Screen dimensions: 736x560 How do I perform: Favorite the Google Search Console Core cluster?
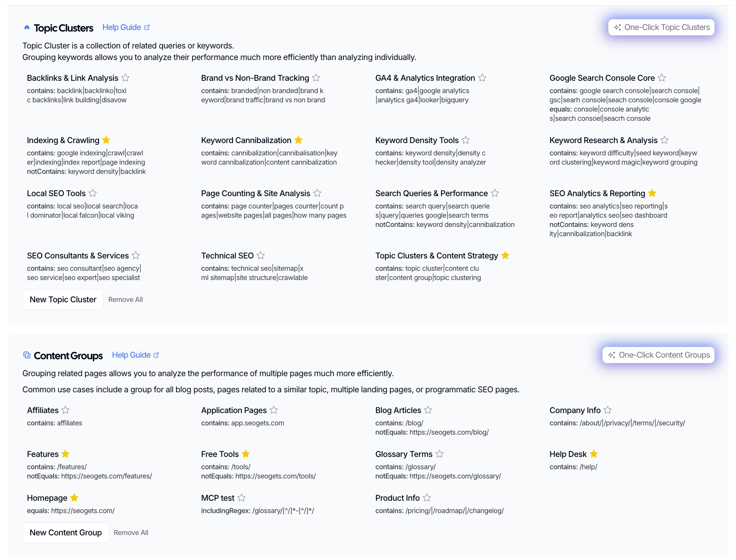point(662,78)
